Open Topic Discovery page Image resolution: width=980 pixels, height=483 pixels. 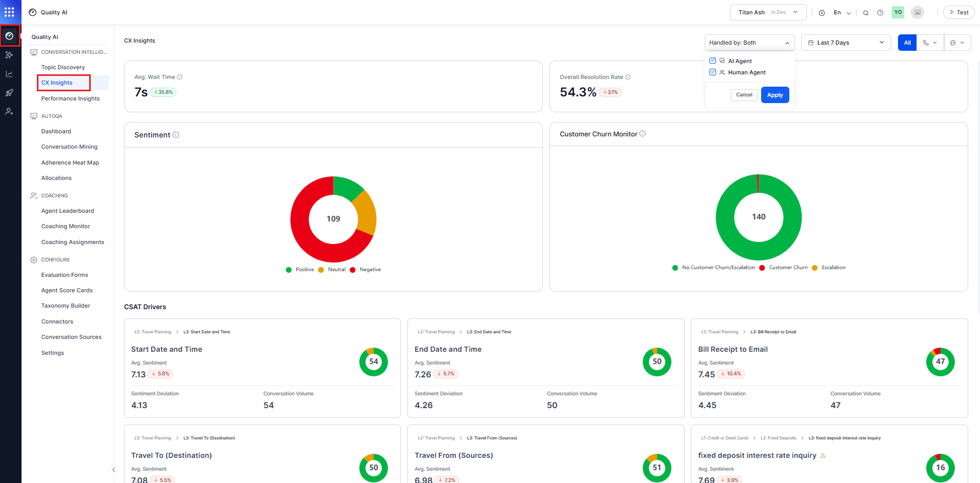[63, 67]
